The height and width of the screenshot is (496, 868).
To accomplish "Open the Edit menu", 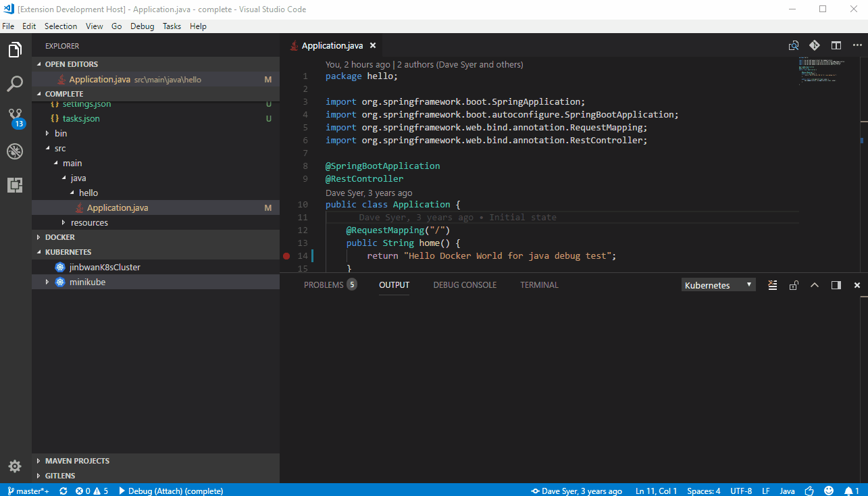I will coord(29,26).
